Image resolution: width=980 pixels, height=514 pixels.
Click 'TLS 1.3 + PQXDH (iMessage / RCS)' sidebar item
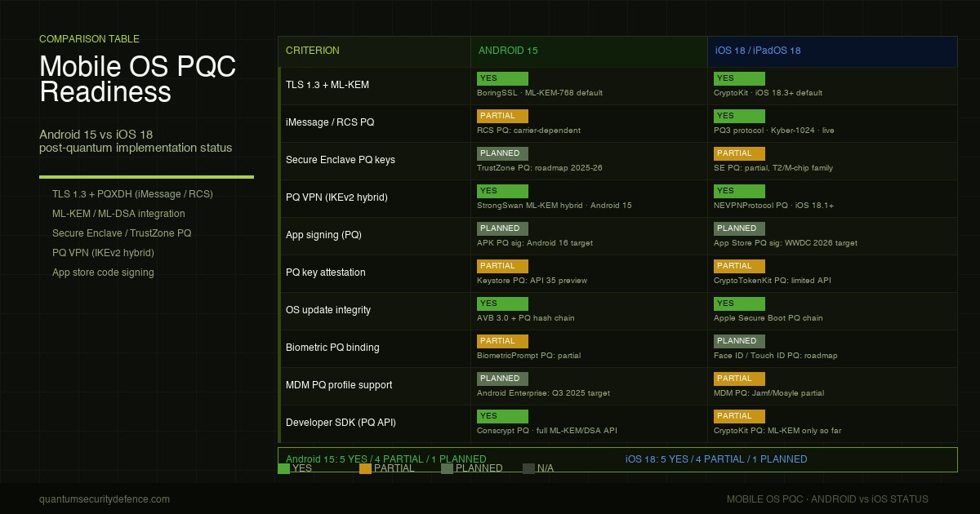(x=132, y=194)
